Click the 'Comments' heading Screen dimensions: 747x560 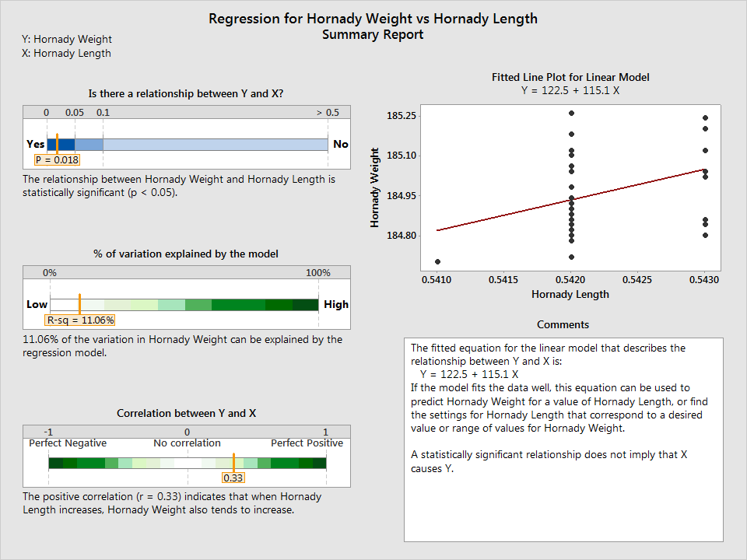point(563,325)
